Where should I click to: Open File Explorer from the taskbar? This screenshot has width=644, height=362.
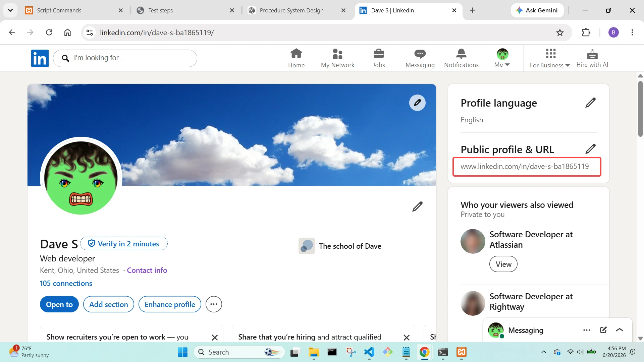pyautogui.click(x=314, y=352)
